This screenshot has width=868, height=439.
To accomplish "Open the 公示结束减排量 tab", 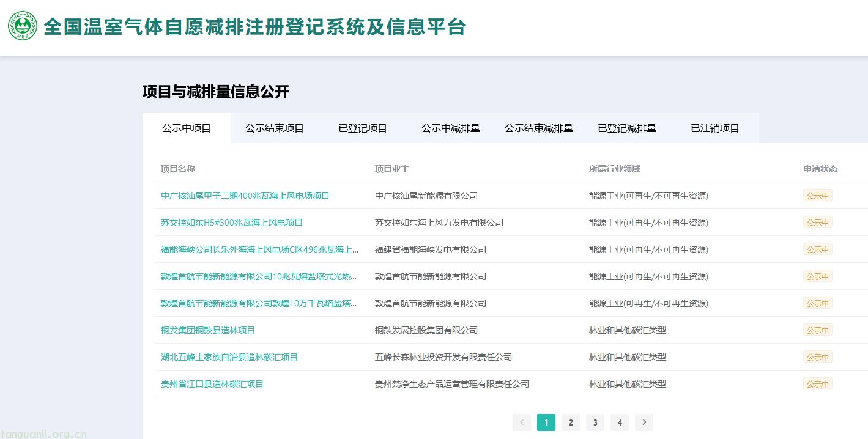I will 539,128.
